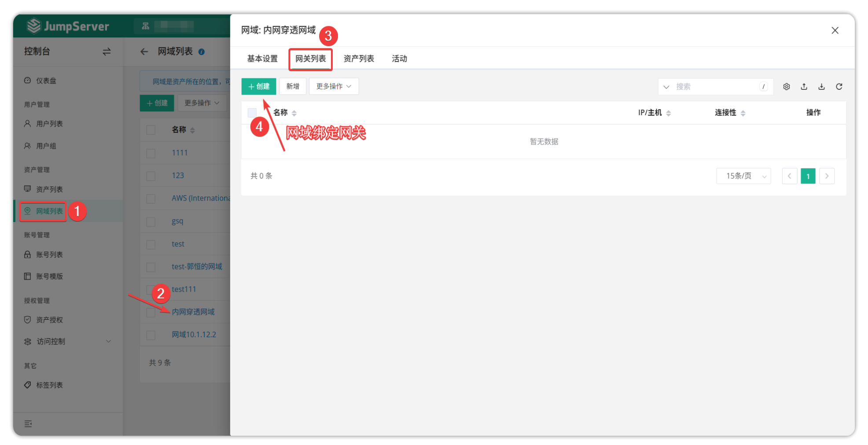Open the 基本设置 tab
This screenshot has height=445, width=868.
[262, 59]
